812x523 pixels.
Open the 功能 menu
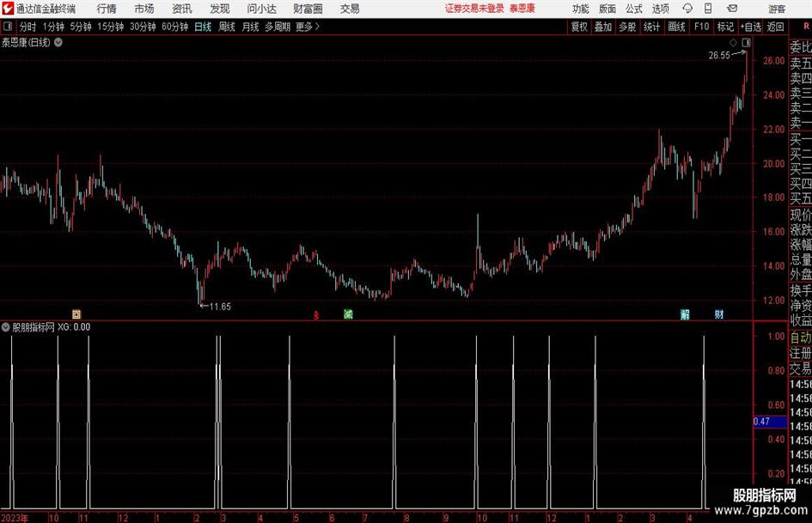click(x=581, y=9)
